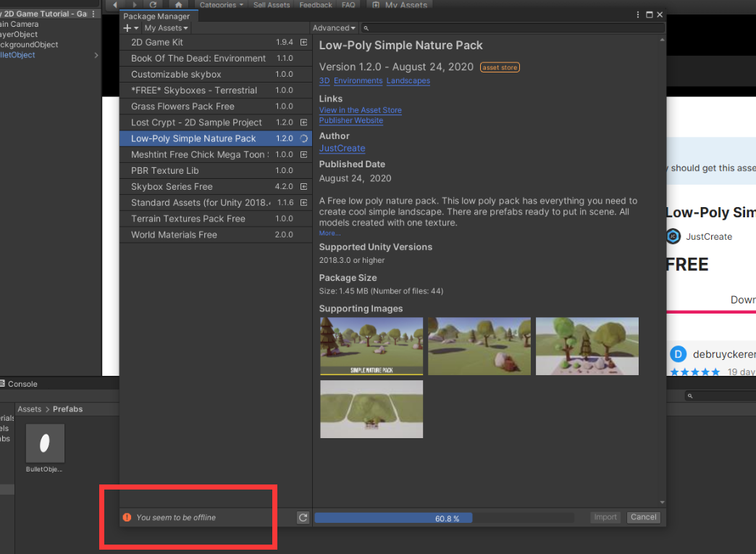
Task: Open the Categories dropdown
Action: 221,5
